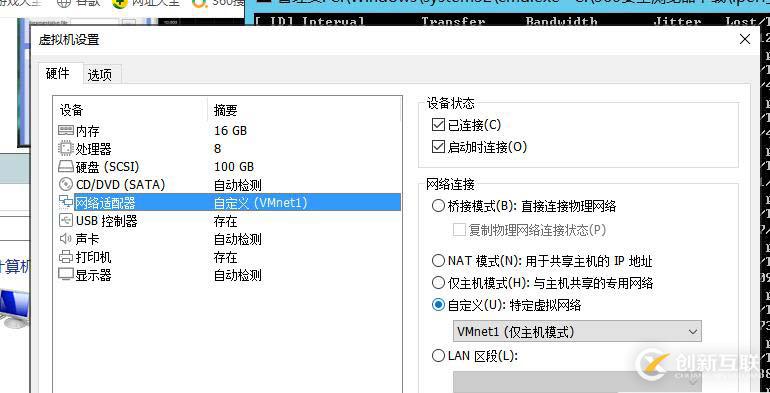The width and height of the screenshot is (770, 393).
Task: Click 自动检测 in the 显示器 row
Action: pos(238,275)
